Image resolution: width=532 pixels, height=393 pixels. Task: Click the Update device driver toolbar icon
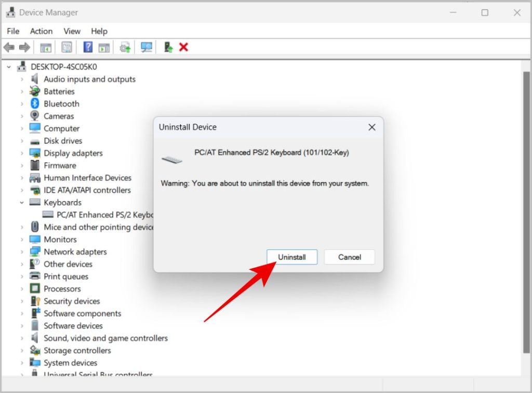coord(125,47)
